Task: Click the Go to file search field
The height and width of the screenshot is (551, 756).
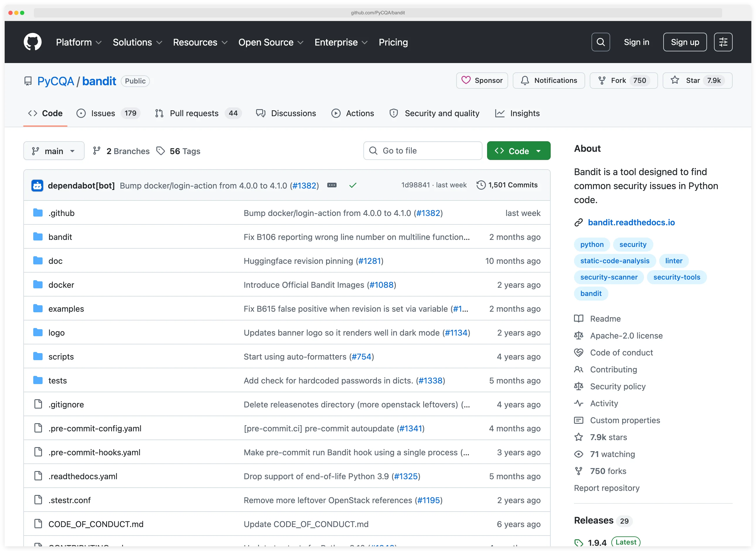Action: [x=422, y=150]
